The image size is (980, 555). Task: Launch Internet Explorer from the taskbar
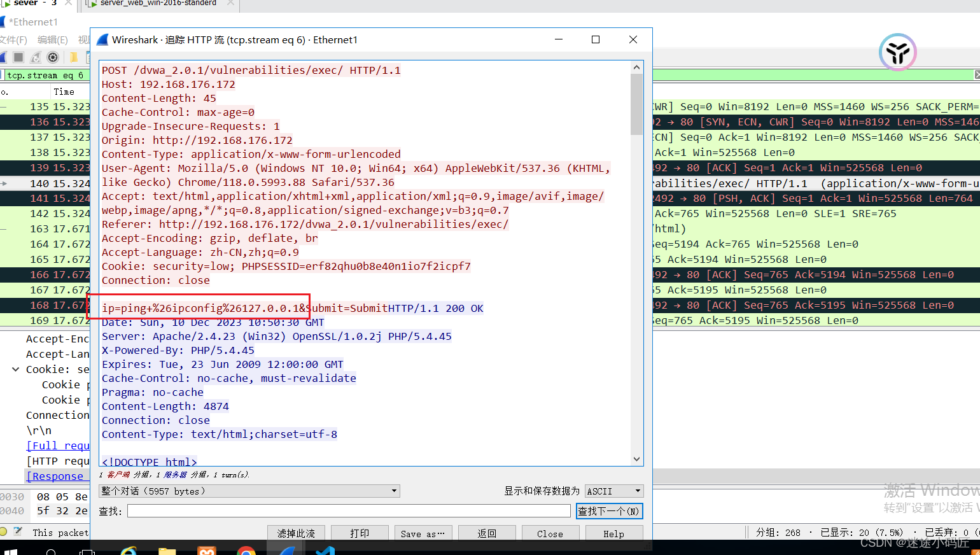click(x=129, y=551)
